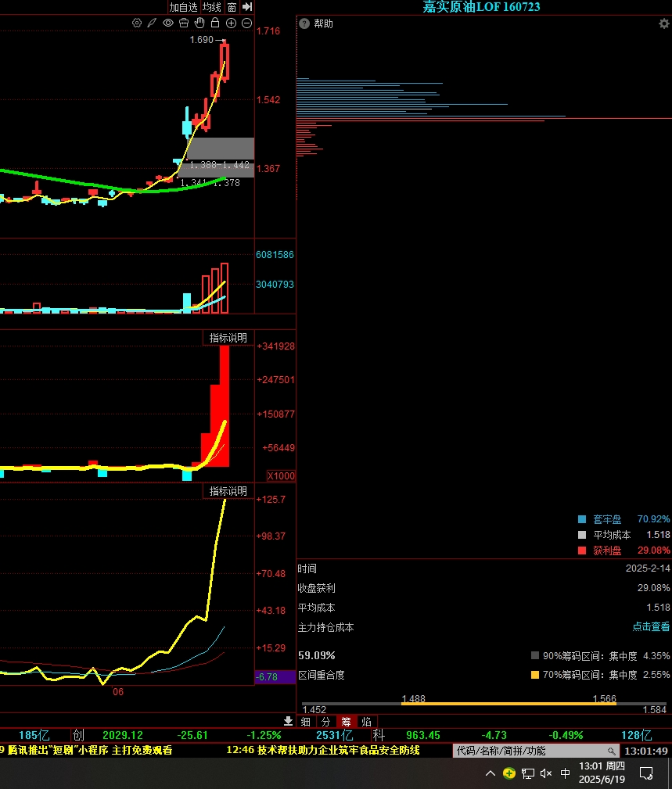The height and width of the screenshot is (789, 672).
Task: Open the network tray icon
Action: (527, 773)
